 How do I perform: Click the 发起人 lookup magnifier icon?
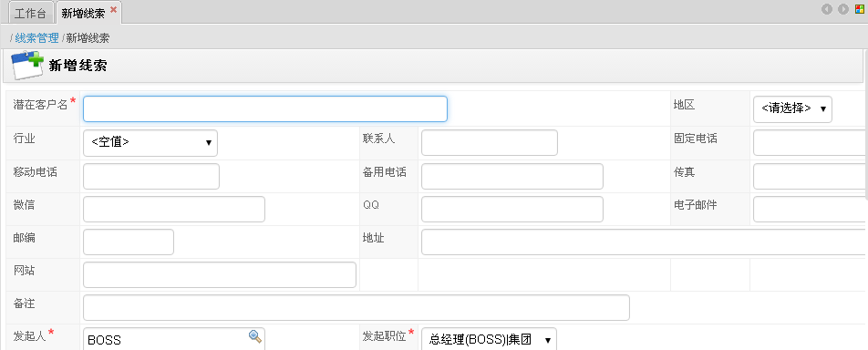pos(254,335)
